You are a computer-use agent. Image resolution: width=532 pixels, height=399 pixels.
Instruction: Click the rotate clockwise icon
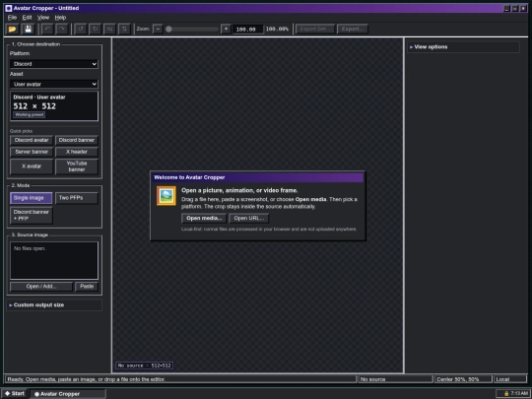tap(95, 30)
